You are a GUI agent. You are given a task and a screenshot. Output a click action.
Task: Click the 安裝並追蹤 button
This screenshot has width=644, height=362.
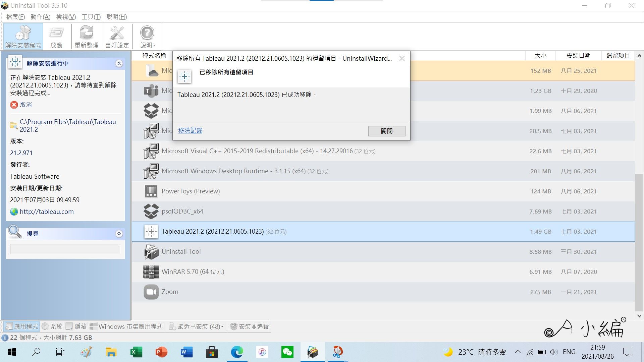coord(250,326)
